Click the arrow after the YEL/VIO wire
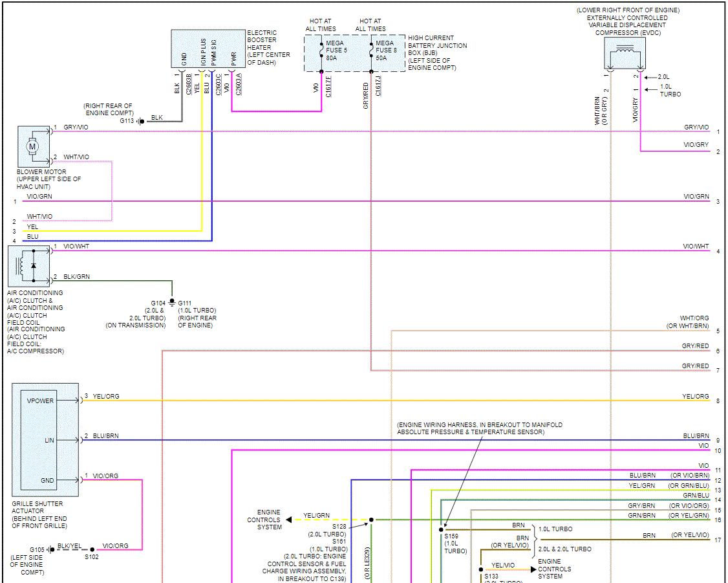The width and height of the screenshot is (728, 583). (x=532, y=569)
